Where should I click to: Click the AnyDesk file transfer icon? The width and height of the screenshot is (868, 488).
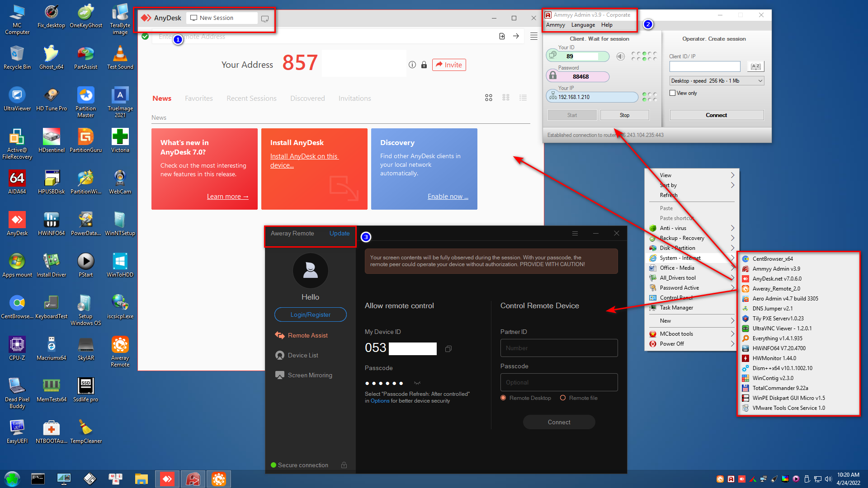click(x=502, y=36)
